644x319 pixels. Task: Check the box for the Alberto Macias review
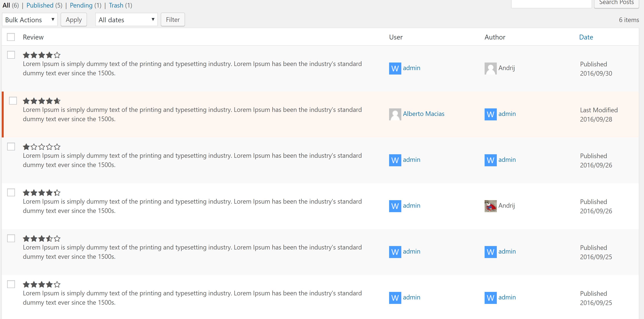pyautogui.click(x=13, y=101)
